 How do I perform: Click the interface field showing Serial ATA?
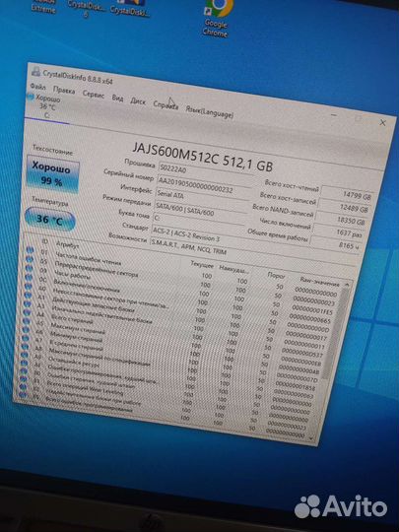[x=202, y=199]
